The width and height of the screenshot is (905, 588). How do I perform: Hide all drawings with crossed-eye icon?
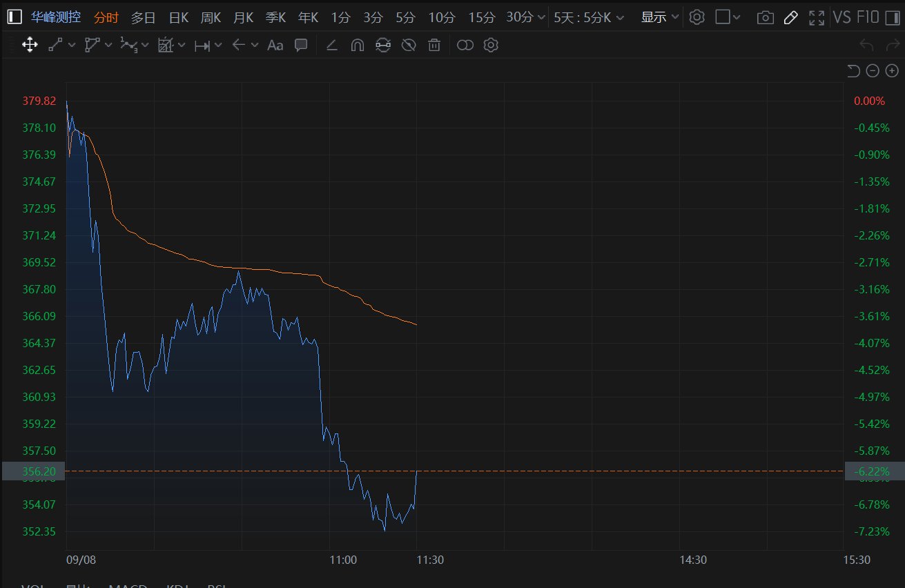tap(409, 46)
